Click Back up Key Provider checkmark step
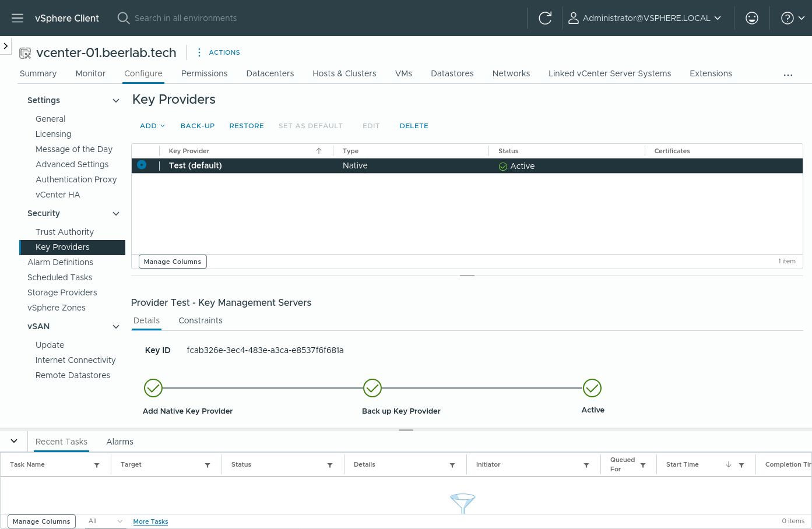This screenshot has width=812, height=529. click(372, 388)
